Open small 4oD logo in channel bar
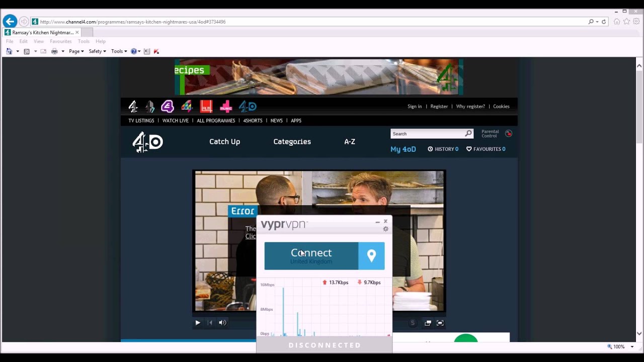The image size is (644, 362). pyautogui.click(x=248, y=106)
